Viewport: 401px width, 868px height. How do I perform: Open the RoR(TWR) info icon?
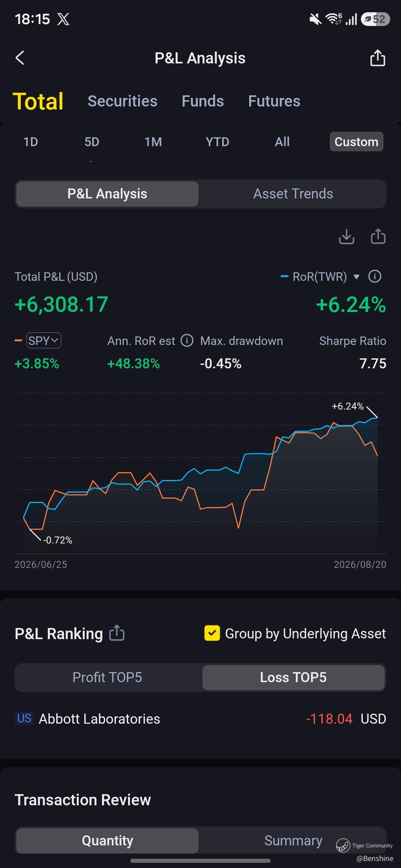click(x=375, y=276)
